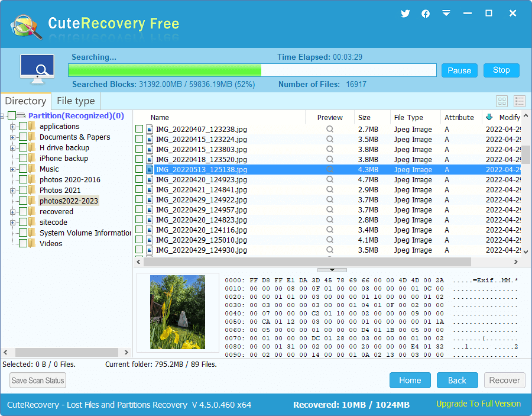Click the scanning monitor icon
The image size is (532, 416).
(x=37, y=69)
